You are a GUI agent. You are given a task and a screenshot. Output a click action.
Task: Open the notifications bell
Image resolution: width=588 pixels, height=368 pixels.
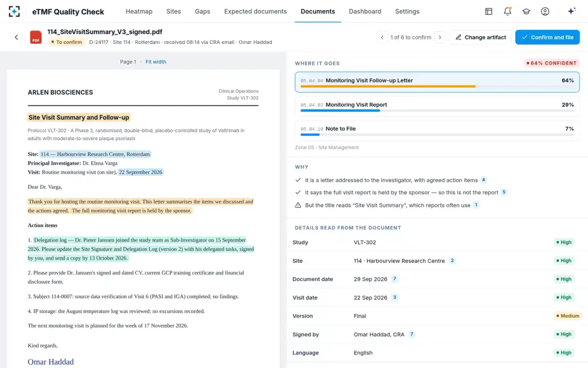[x=508, y=11]
